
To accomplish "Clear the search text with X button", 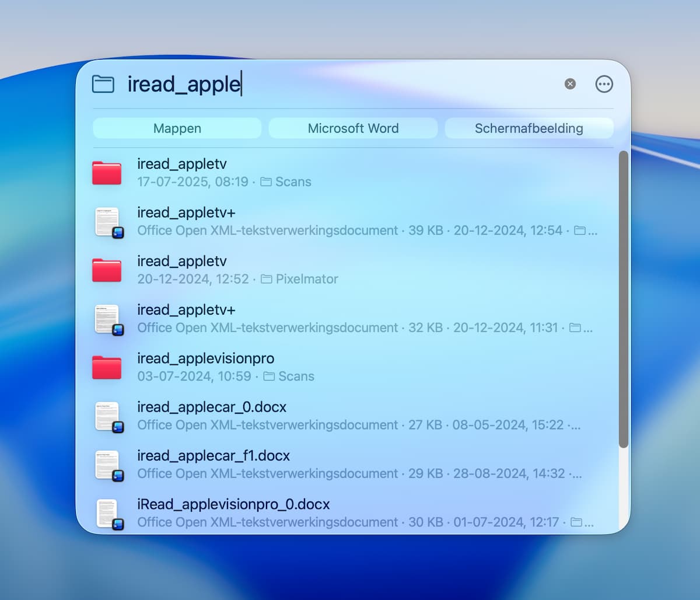I will tap(570, 84).
